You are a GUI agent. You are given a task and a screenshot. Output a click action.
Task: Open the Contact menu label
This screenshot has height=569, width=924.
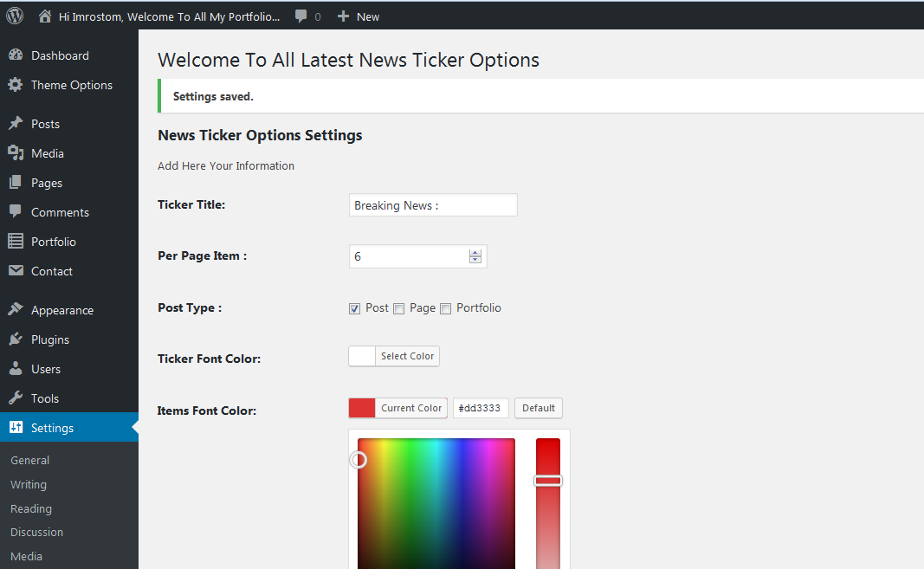(52, 271)
